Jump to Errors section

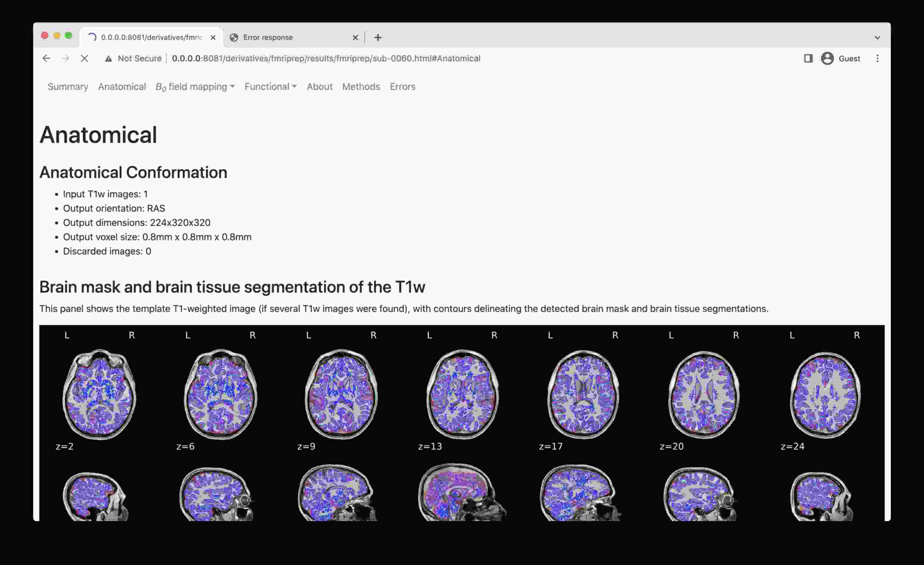tap(402, 87)
